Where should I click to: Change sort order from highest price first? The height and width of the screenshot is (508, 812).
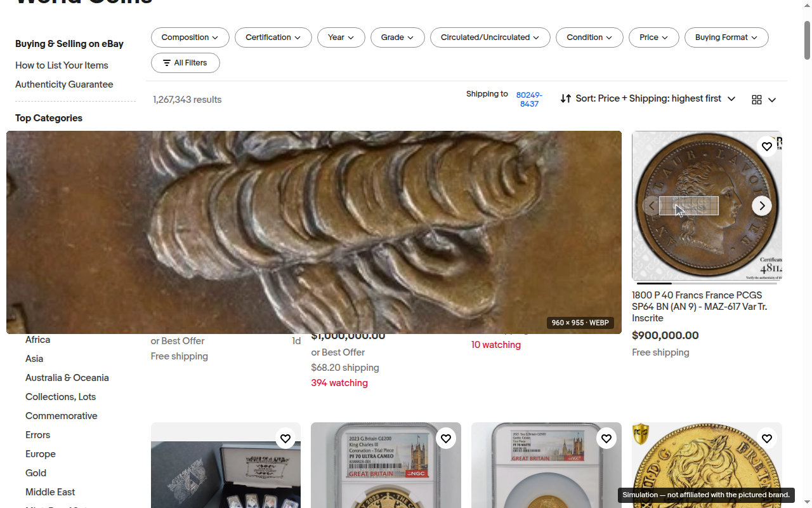pos(648,99)
